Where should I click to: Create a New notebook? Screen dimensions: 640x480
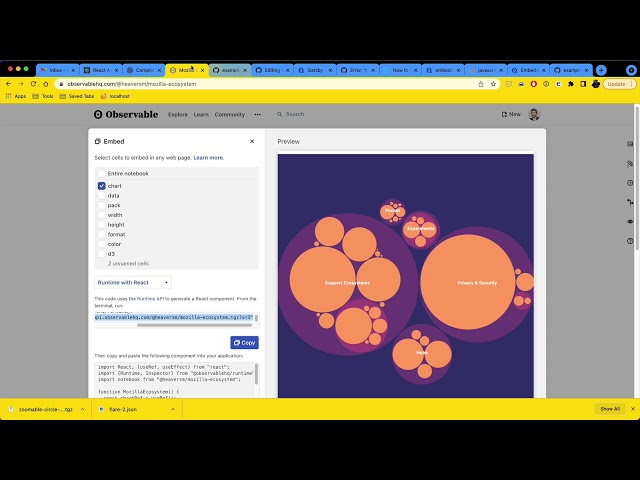(x=511, y=114)
